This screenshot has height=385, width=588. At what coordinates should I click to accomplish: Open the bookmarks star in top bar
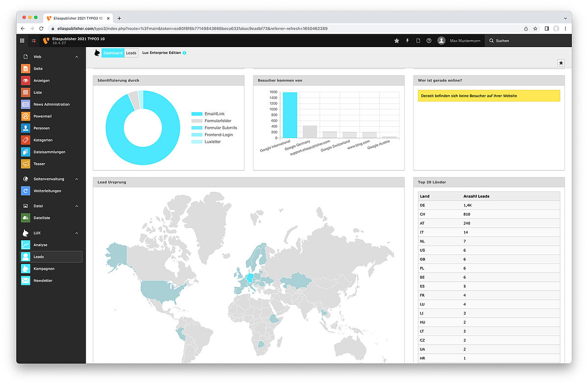coord(396,41)
